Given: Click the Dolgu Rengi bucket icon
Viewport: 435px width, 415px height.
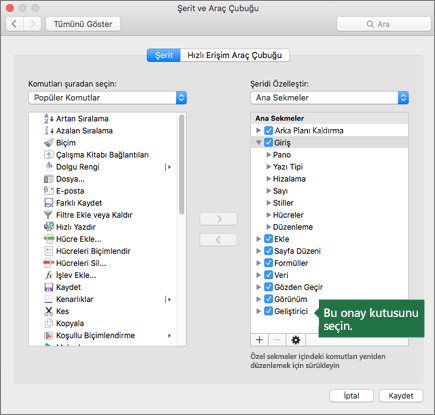Looking at the screenshot, I should pyautogui.click(x=49, y=167).
